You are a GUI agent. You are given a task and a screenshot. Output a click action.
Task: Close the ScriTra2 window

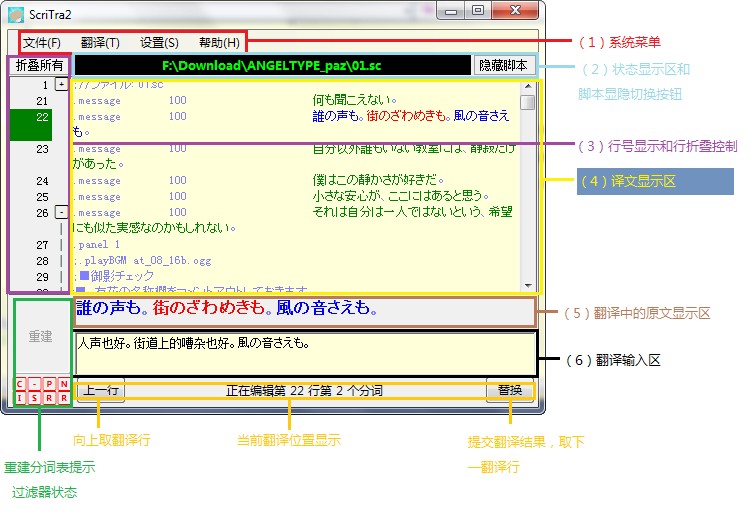point(516,10)
